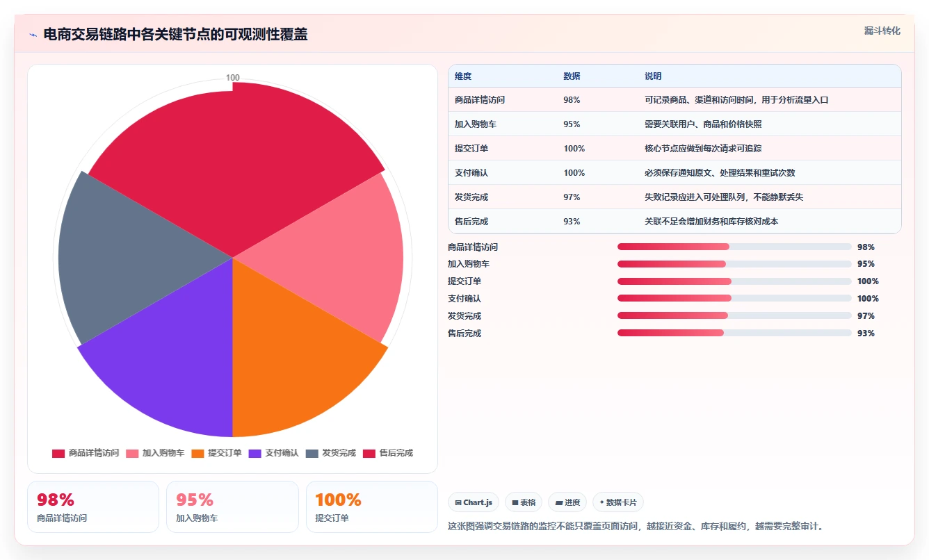Toggle 提交订单 legend item in chart
The image size is (929, 560).
coord(216,453)
